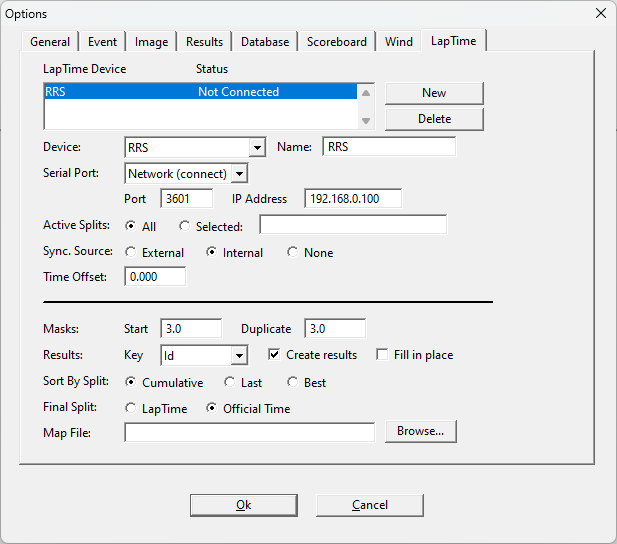Set Final Split to LapTime
617x544 pixels.
(156, 408)
